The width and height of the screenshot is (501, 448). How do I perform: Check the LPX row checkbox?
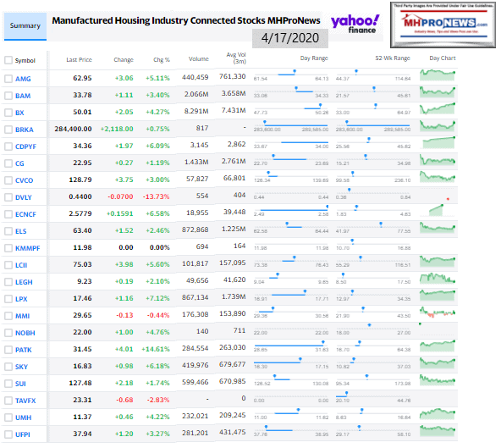pyautogui.click(x=8, y=299)
